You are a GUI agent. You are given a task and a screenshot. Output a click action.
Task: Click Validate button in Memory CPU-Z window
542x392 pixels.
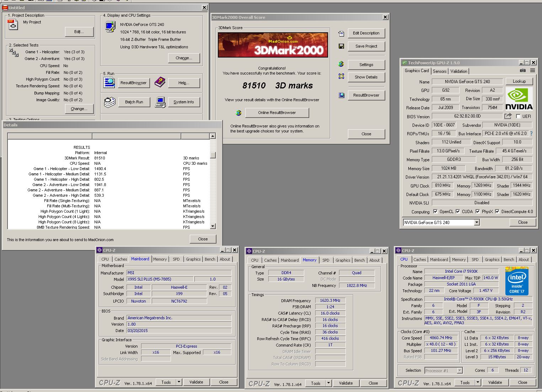tap(346, 383)
